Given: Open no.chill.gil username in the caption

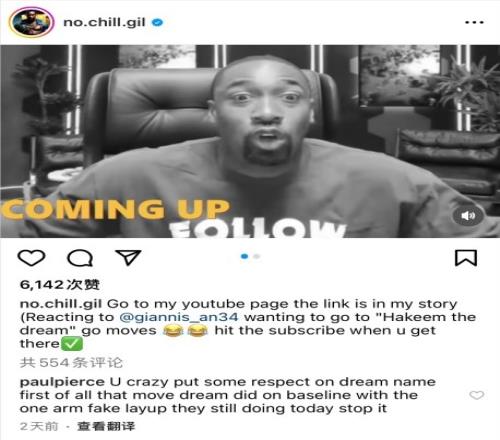Looking at the screenshot, I should click(61, 304).
